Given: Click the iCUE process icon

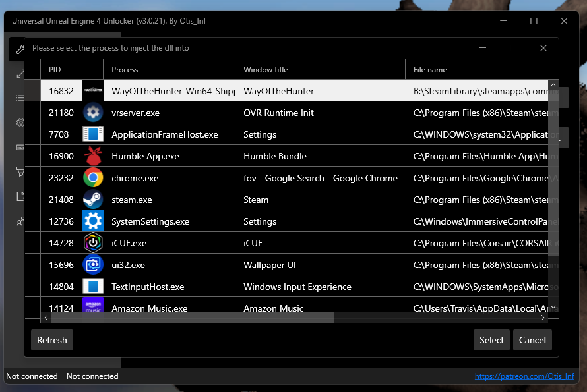Looking at the screenshot, I should coord(93,243).
